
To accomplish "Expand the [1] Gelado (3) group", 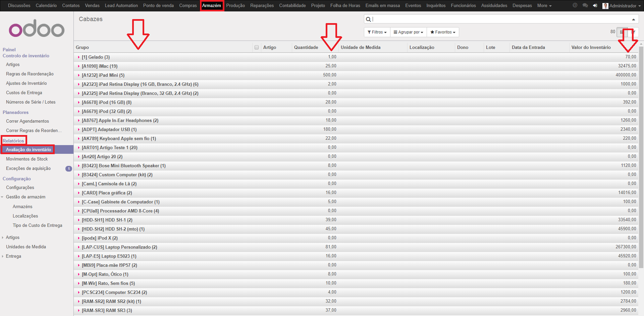I will point(79,57).
